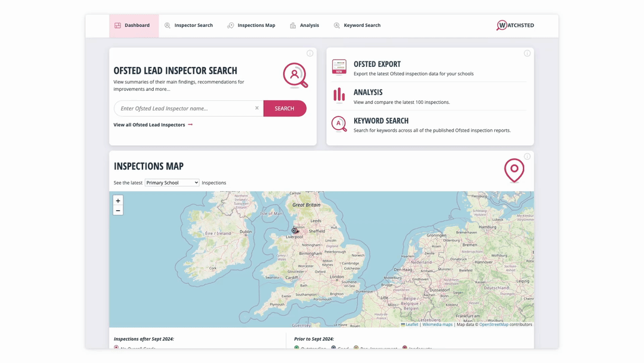The height and width of the screenshot is (363, 644).
Task: Click info icon on Inspector Search card
Action: coord(310,54)
